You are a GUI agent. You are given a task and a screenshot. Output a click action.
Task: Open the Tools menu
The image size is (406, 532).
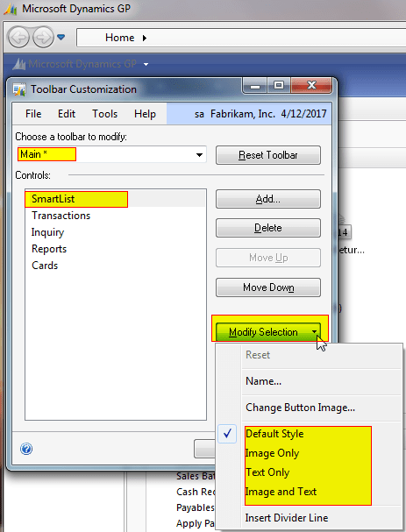[x=105, y=114]
